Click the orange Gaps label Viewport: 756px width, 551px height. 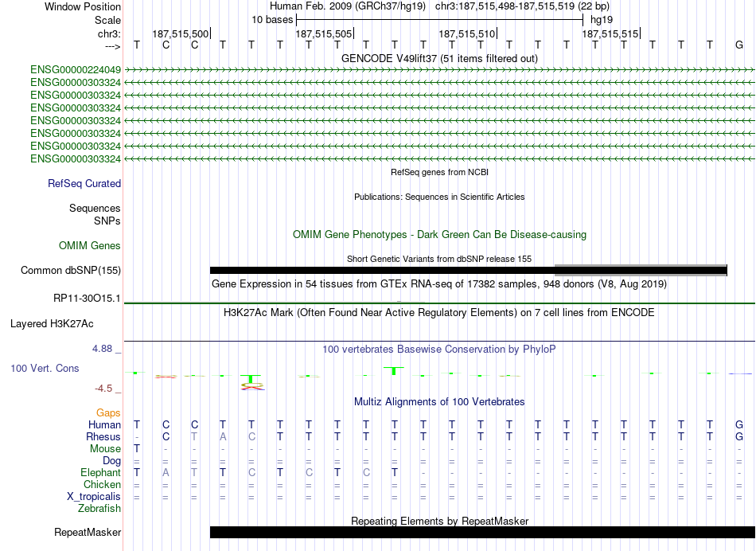tap(108, 412)
